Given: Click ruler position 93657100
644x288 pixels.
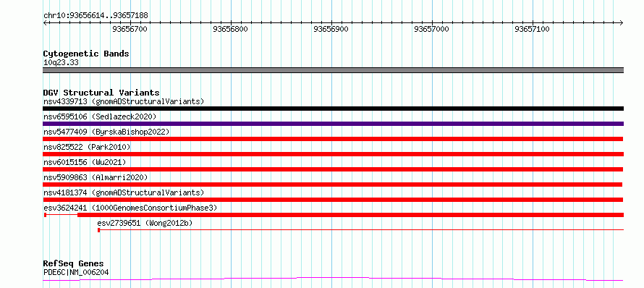Looking at the screenshot, I should [533, 29].
